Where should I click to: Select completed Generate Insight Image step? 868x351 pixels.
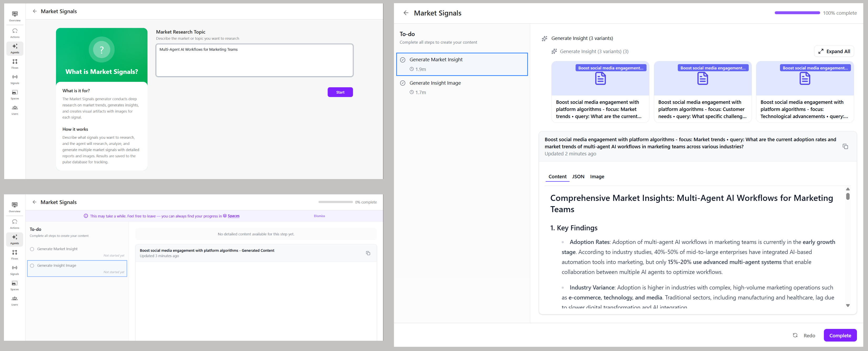[x=462, y=87]
